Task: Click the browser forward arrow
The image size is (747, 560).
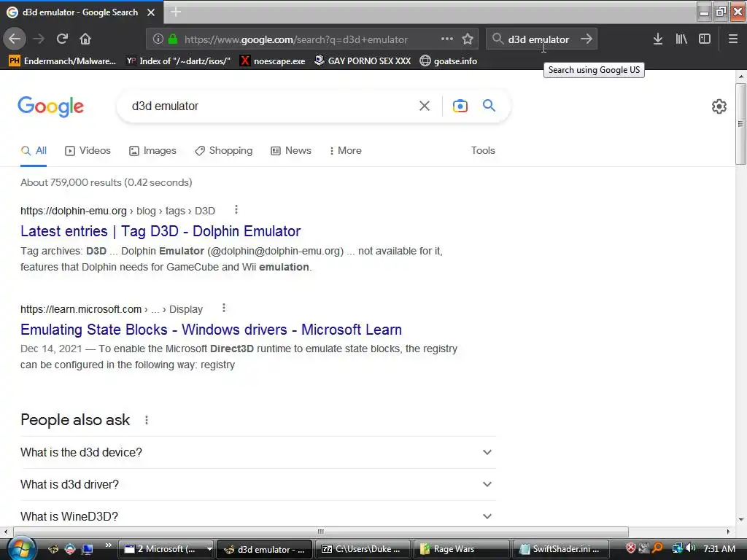Action: click(39, 39)
